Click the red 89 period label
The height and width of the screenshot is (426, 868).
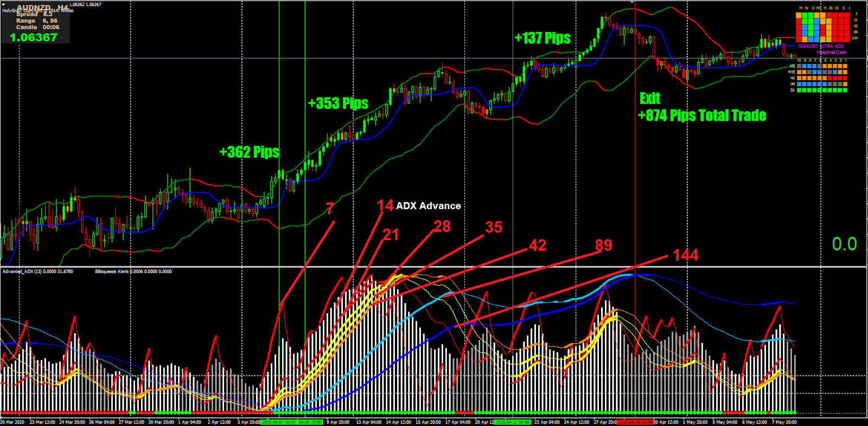pyautogui.click(x=603, y=246)
